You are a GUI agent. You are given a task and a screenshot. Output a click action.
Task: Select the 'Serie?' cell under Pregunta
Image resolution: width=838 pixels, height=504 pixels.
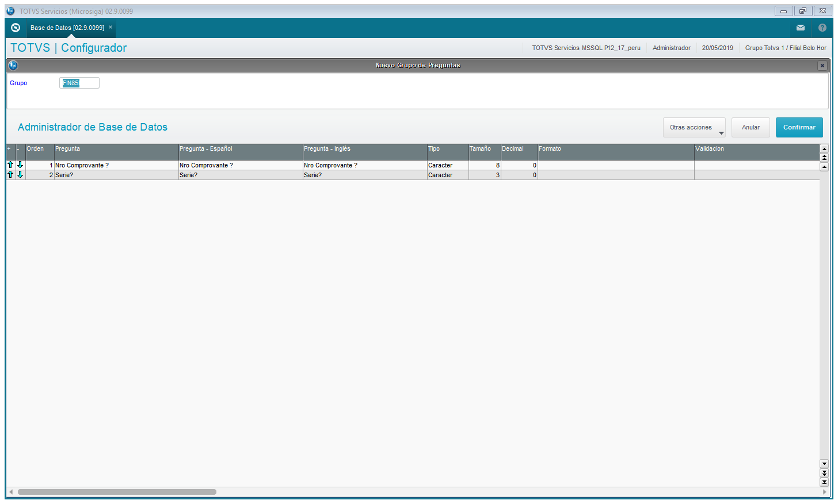click(116, 175)
